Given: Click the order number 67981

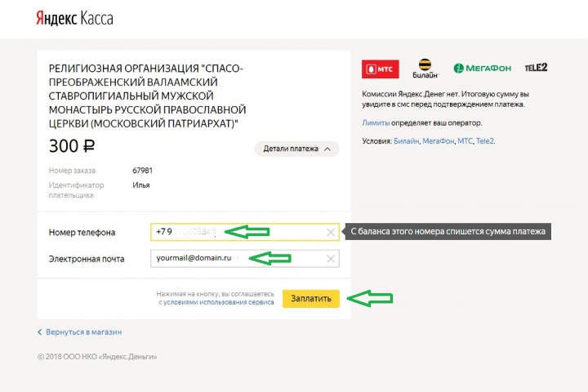Looking at the screenshot, I should pyautogui.click(x=142, y=171).
